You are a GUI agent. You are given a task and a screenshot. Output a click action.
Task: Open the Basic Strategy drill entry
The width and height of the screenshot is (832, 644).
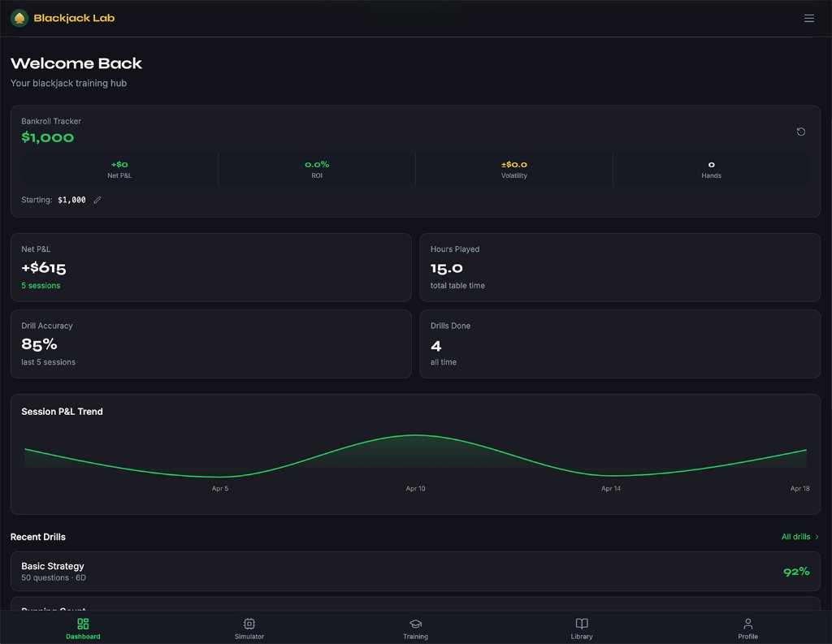point(416,571)
